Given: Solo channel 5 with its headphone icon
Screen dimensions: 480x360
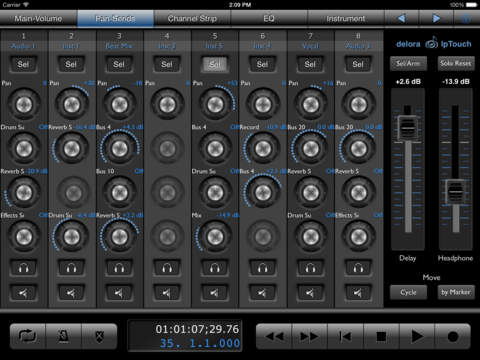Looking at the screenshot, I should coord(215,268).
